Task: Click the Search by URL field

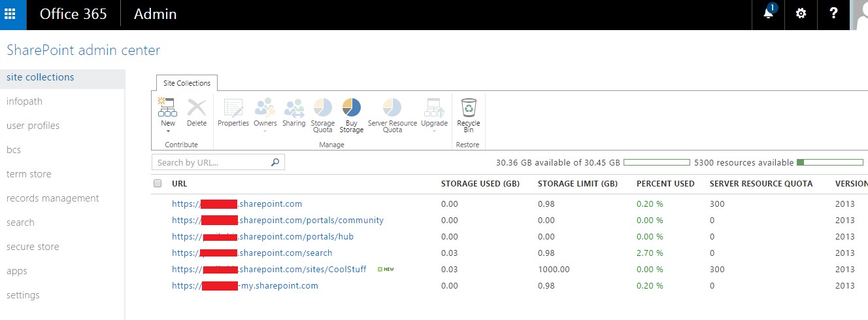Action: [211, 162]
